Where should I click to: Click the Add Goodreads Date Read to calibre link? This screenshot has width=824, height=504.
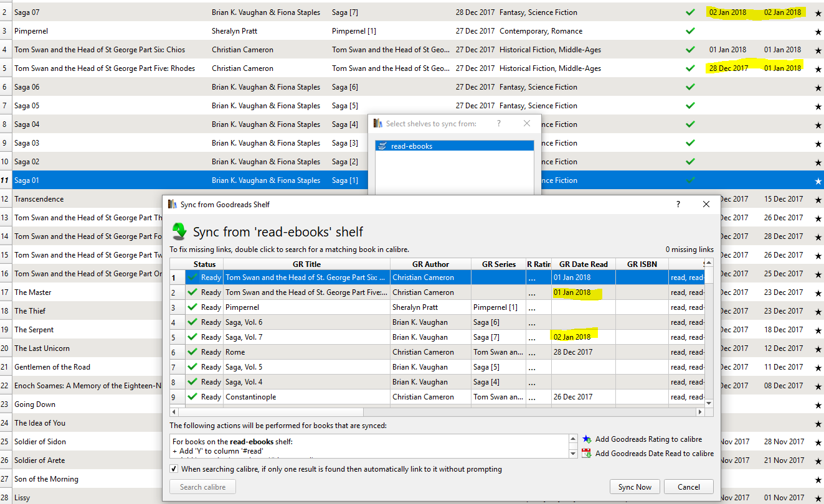click(x=655, y=454)
